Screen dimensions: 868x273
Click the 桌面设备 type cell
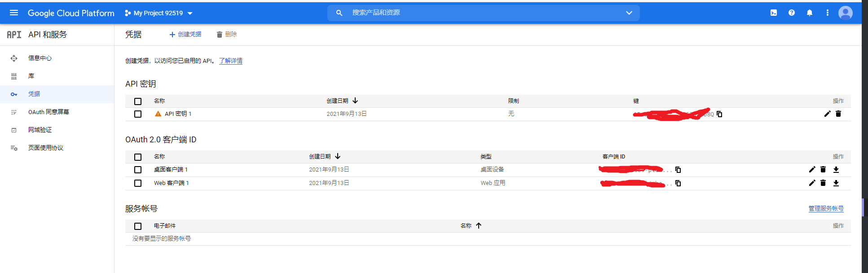(492, 170)
